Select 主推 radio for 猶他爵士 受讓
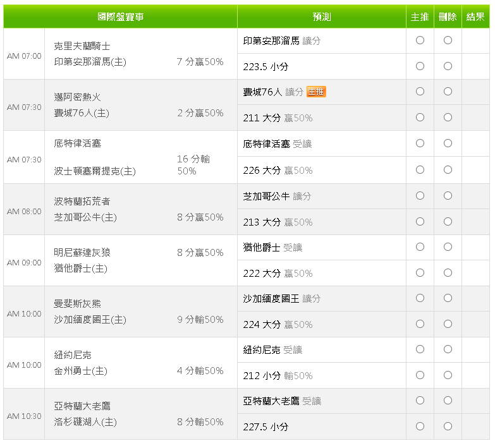This screenshot has width=495, height=448. (x=420, y=246)
